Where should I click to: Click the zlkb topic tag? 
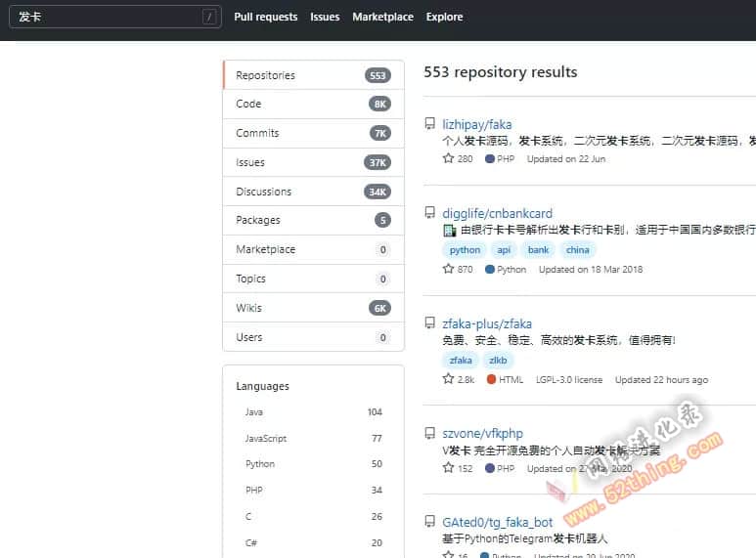pyautogui.click(x=498, y=361)
